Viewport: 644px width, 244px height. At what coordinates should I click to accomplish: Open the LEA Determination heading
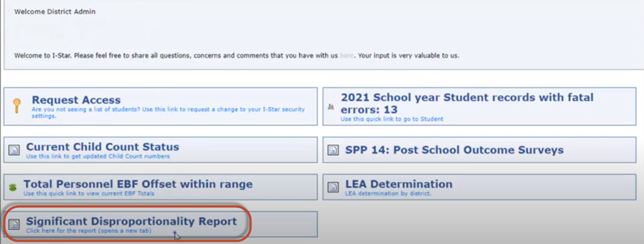click(399, 184)
